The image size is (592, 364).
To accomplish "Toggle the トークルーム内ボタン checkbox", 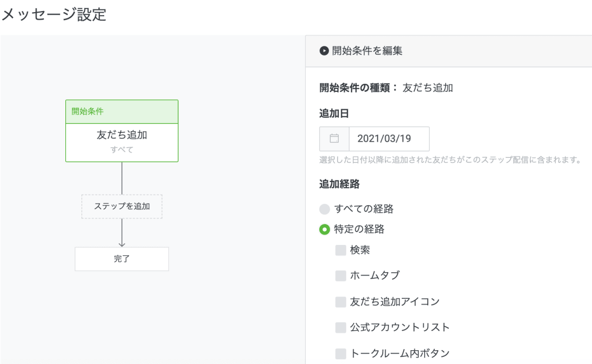I will click(x=341, y=354).
